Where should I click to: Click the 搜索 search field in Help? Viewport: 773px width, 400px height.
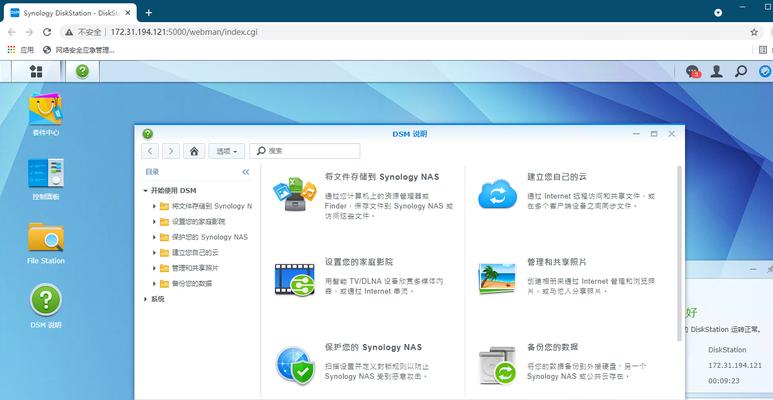pyautogui.click(x=305, y=151)
